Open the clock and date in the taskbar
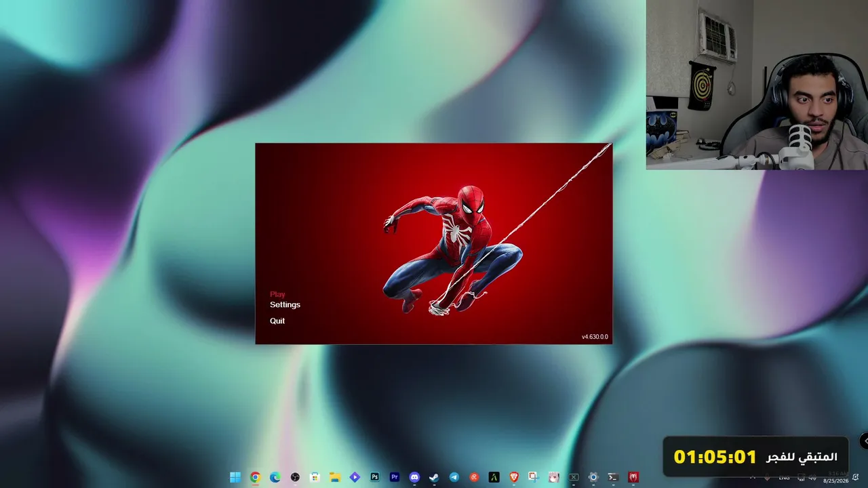This screenshot has height=488, width=868. (x=835, y=477)
